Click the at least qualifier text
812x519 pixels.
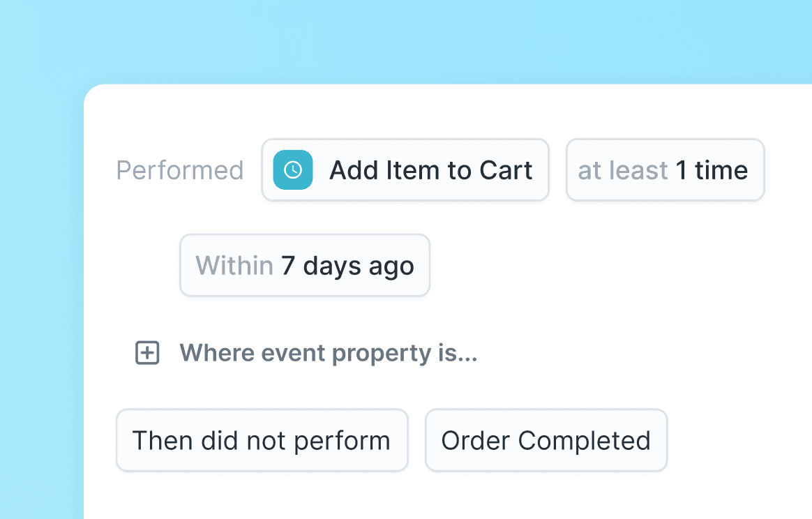[623, 170]
